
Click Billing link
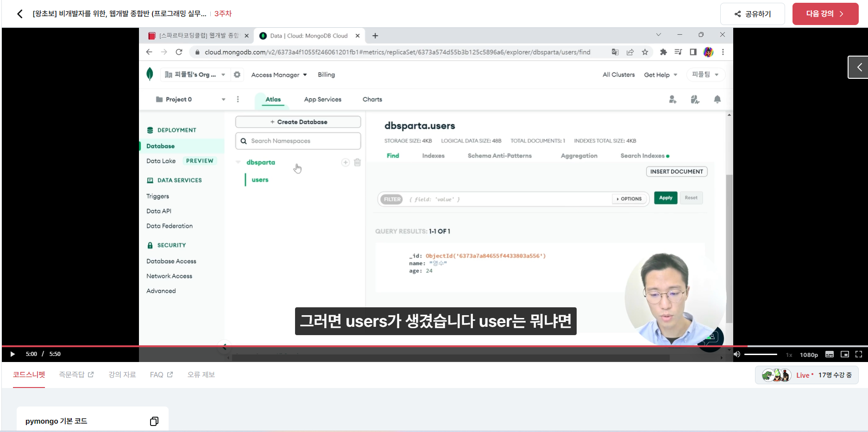[326, 75]
